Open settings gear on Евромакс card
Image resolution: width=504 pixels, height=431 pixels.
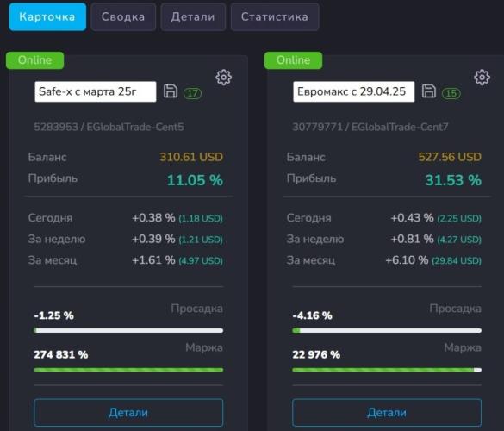coord(482,78)
